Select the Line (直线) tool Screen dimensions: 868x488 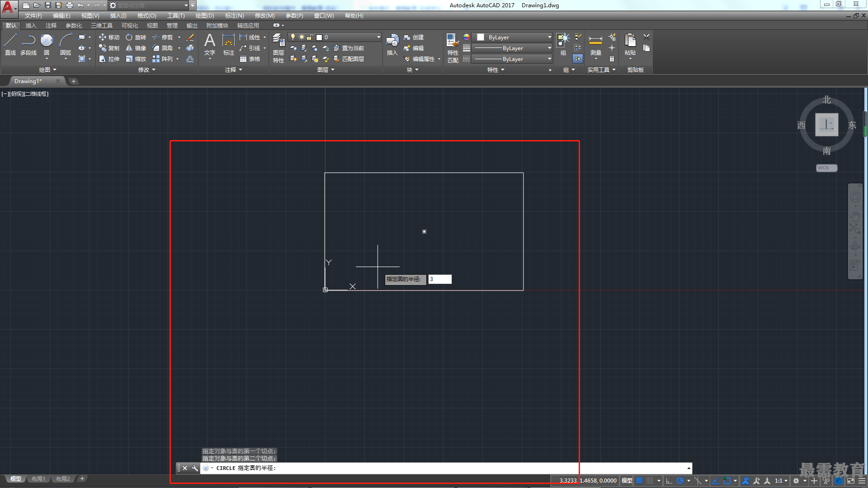pos(10,45)
